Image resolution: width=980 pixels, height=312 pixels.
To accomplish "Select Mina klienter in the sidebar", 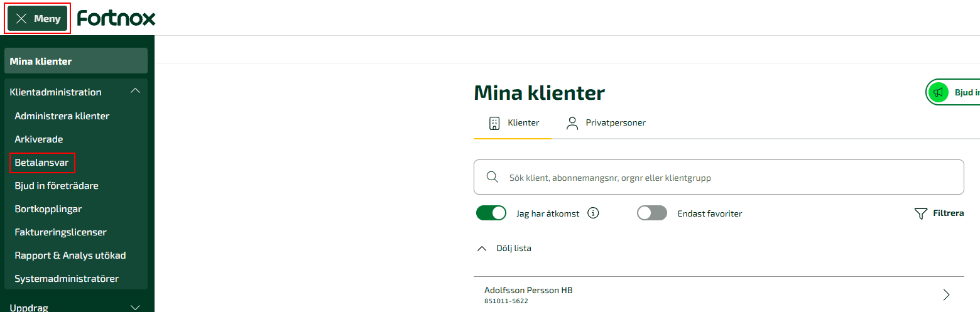I will point(76,61).
